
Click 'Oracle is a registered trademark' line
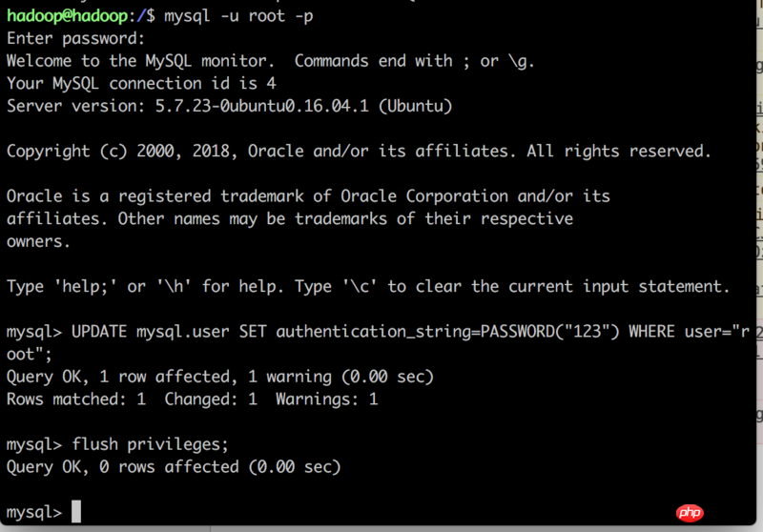pyautogui.click(x=308, y=196)
